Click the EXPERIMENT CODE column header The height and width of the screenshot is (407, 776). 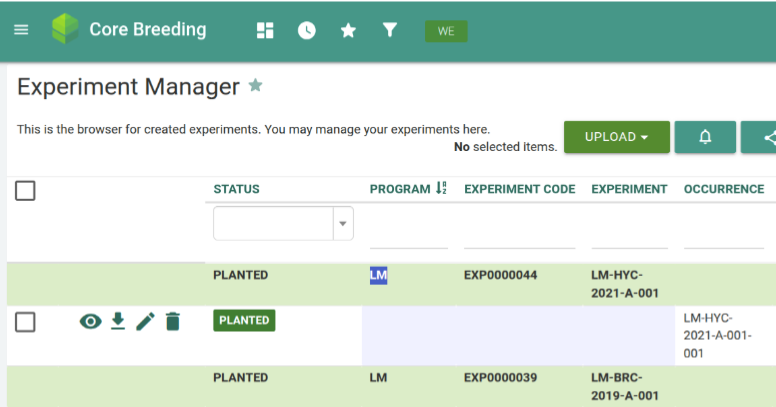[519, 189]
